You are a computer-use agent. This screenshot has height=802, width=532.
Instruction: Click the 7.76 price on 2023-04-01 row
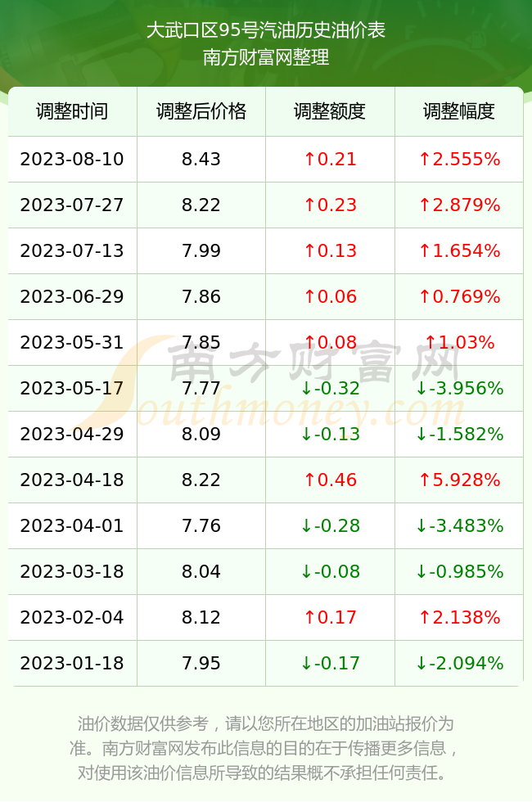(x=201, y=525)
